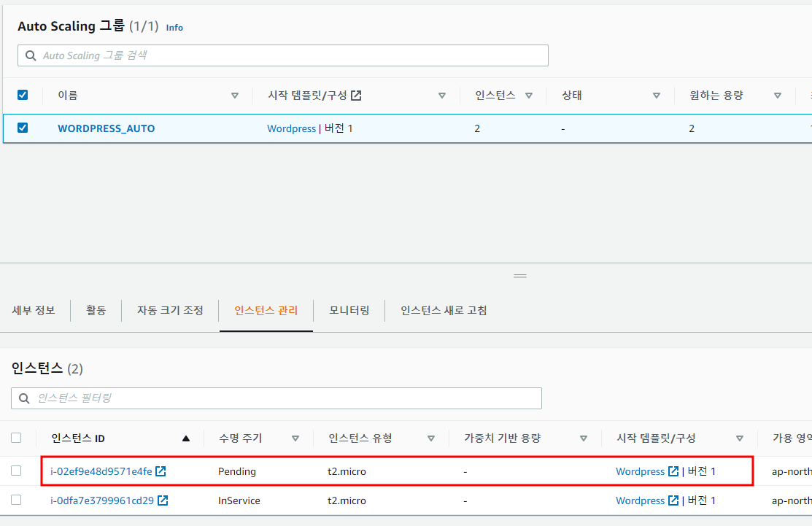Click the InService lifecycle status cell
This screenshot has height=526, width=812.
239,500
